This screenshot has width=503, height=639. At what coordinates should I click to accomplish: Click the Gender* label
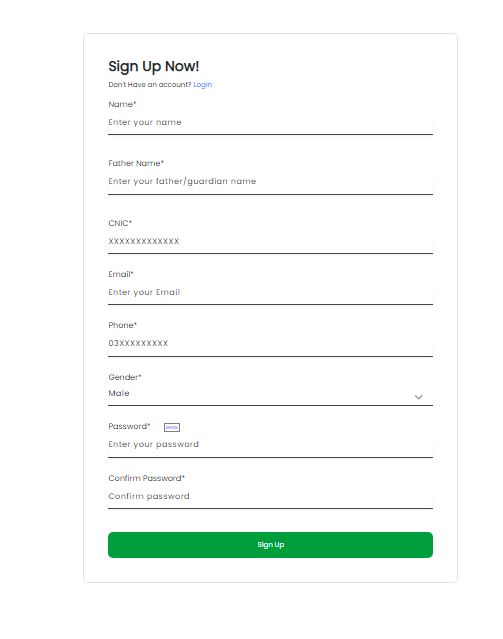click(125, 377)
